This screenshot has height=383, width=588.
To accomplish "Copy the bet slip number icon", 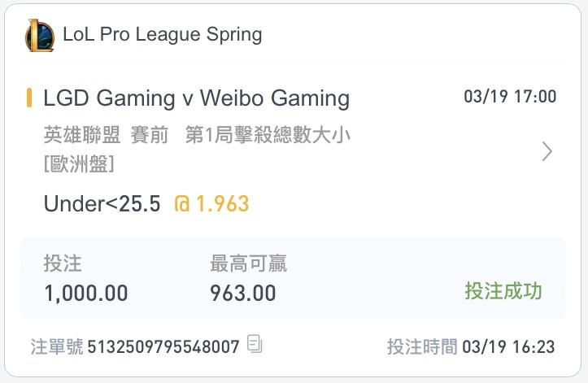I will (255, 343).
